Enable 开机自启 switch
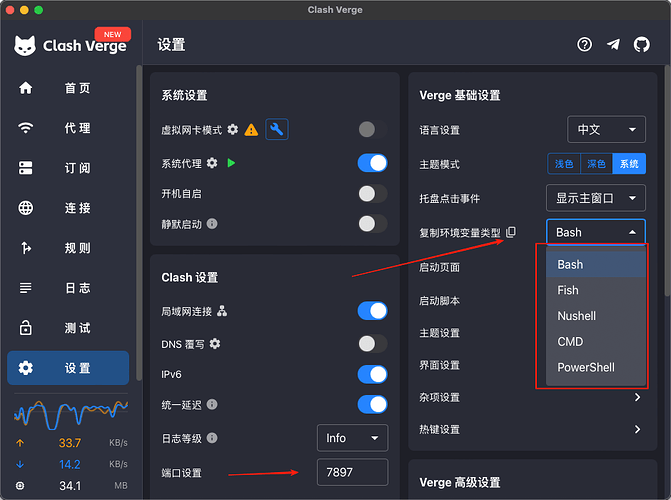Image resolution: width=671 pixels, height=500 pixels. point(373,193)
